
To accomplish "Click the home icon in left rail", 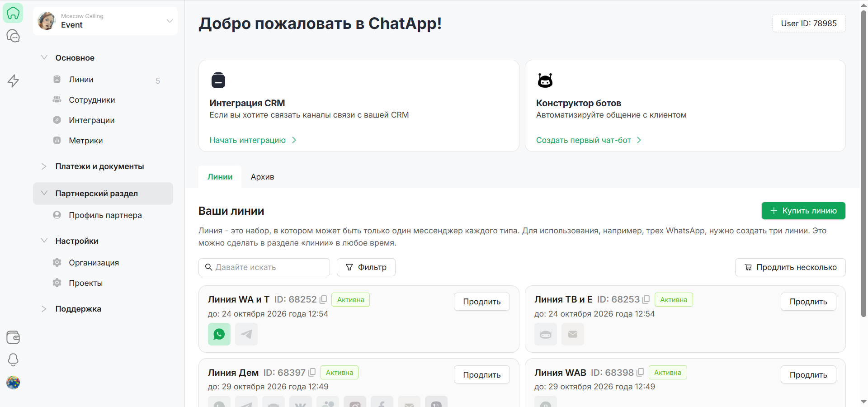I will (13, 13).
